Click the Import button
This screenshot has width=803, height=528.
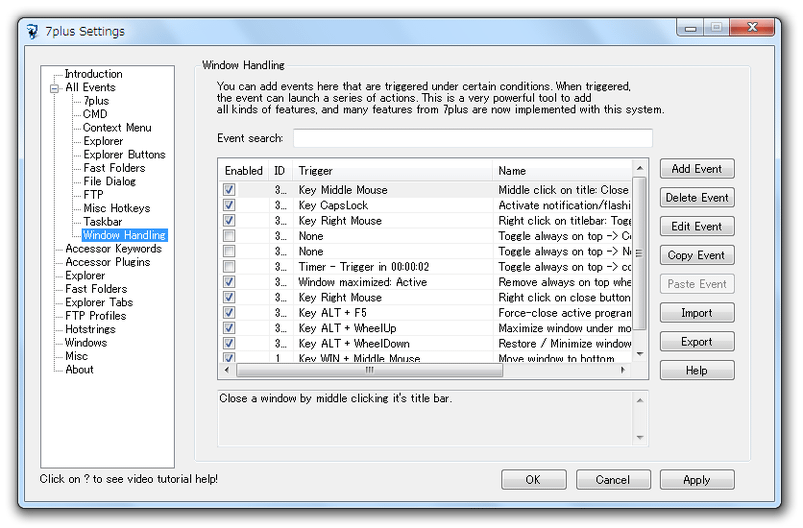tap(697, 313)
